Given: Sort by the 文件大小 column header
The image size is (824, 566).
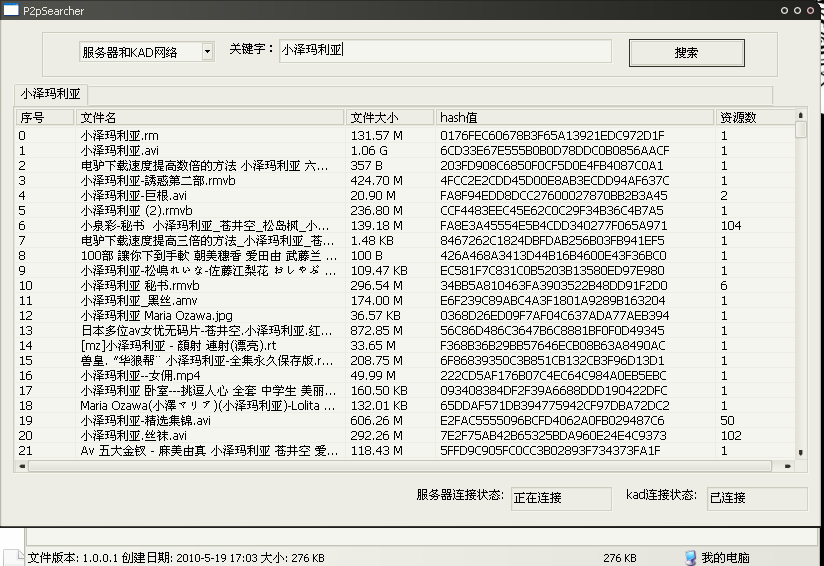Looking at the screenshot, I should (390, 117).
